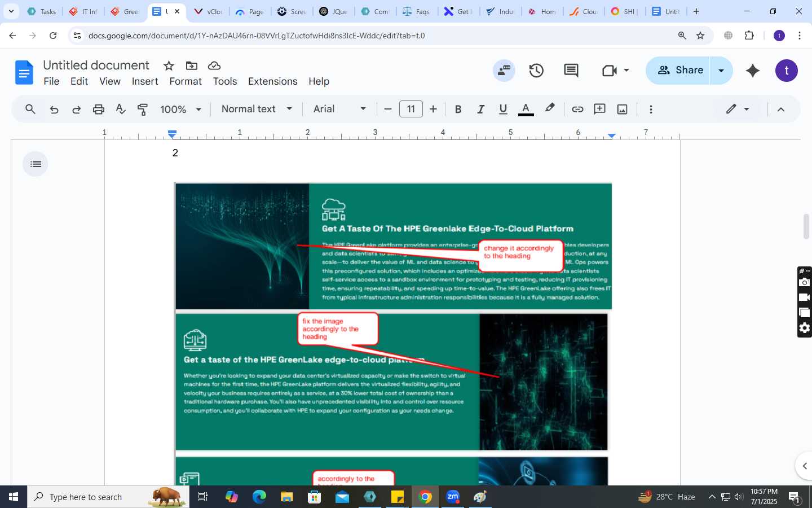
Task: Open the Format menu
Action: [x=186, y=81]
